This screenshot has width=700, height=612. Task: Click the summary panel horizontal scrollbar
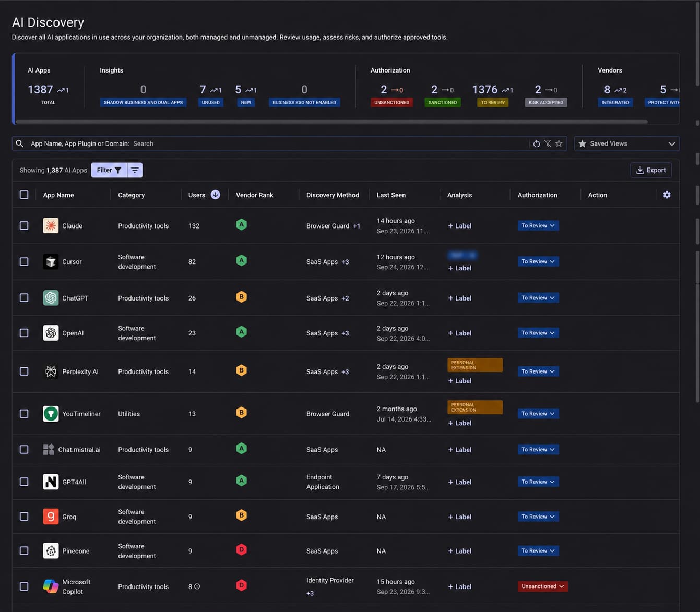pos(331,122)
